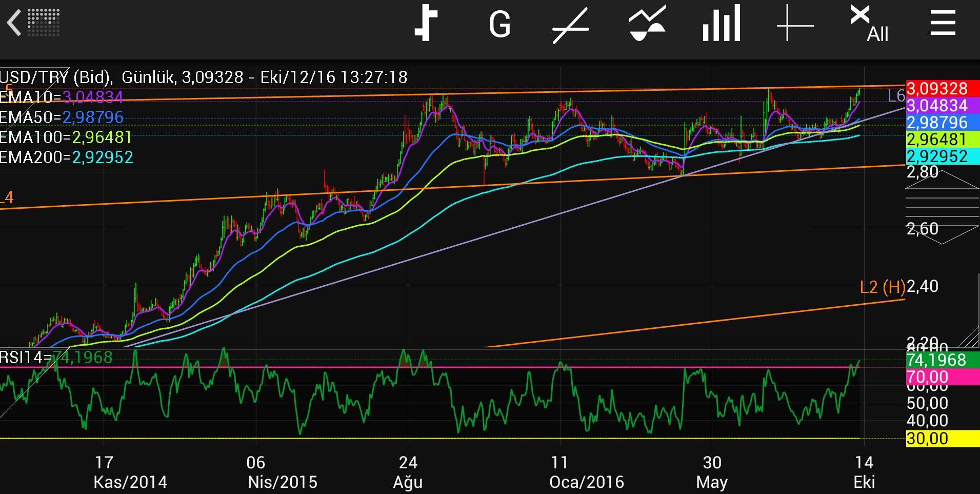Enable the crosshair cursor tool
The height and width of the screenshot is (494, 980).
[x=795, y=25]
